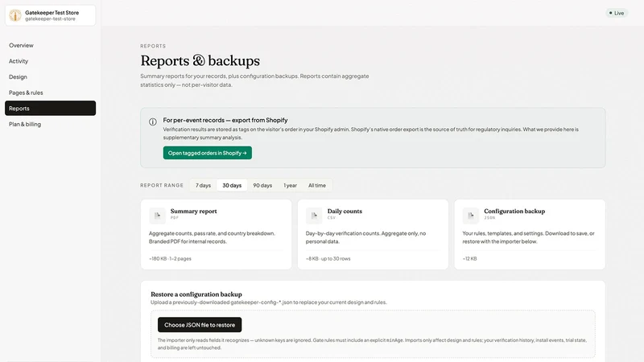Open the Design section
Image resolution: width=644 pixels, height=362 pixels.
click(x=50, y=76)
